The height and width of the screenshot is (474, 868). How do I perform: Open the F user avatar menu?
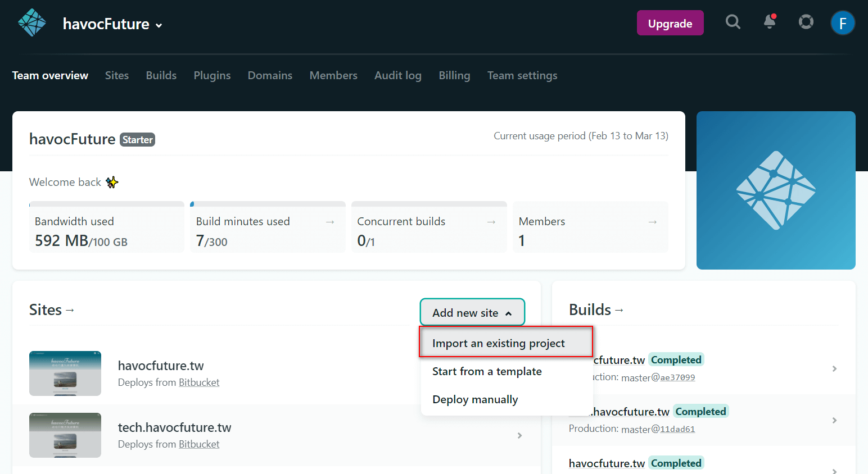point(843,23)
